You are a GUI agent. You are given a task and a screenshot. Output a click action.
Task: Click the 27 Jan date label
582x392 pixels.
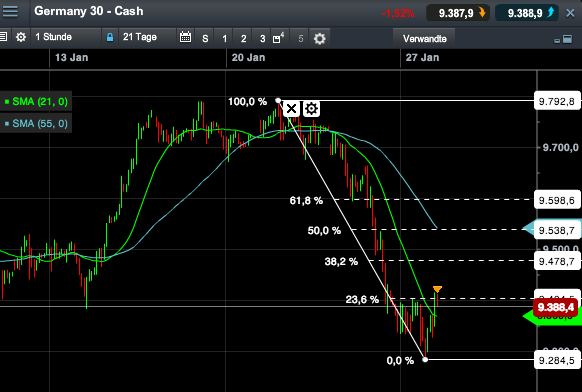[422, 58]
